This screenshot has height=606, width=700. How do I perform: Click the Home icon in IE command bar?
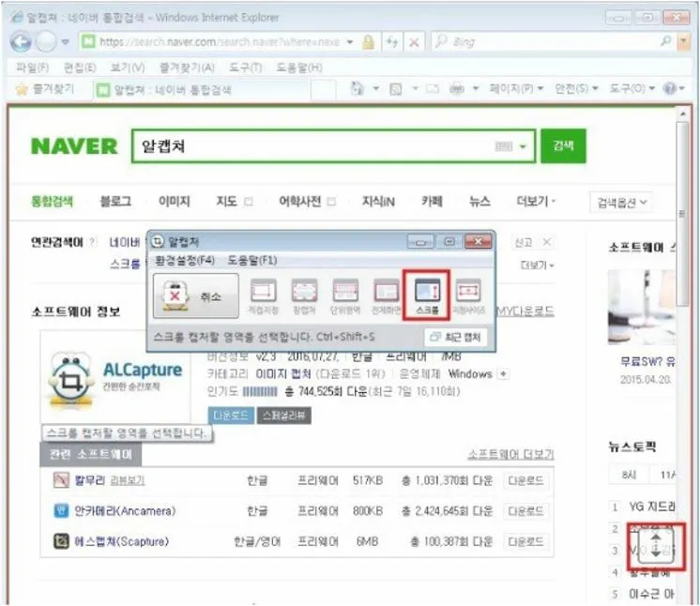click(x=358, y=88)
